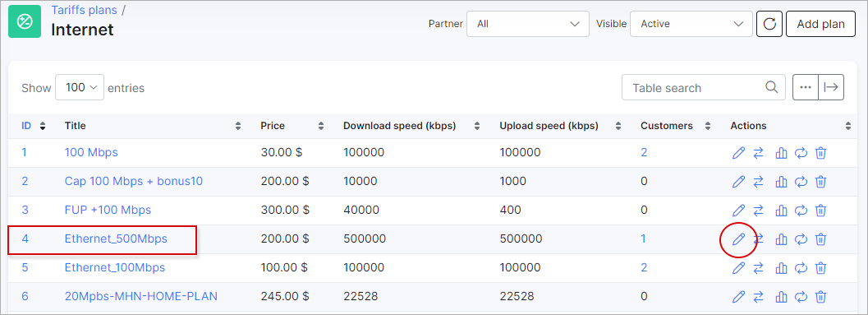Screen dimensions: 868x315
Task: Click the 245.00 $ price cell
Action: (x=284, y=297)
